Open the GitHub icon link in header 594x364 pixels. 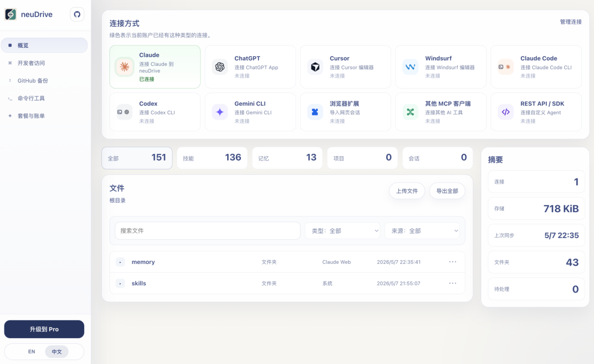coord(77,14)
